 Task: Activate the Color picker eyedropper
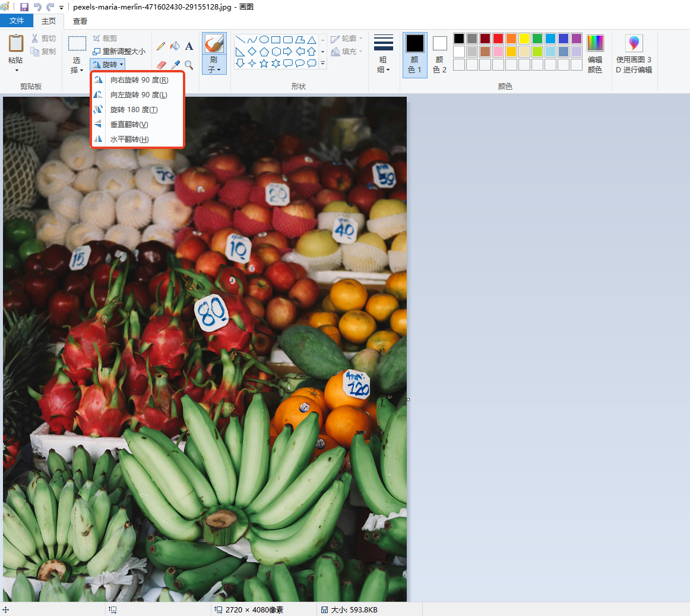tap(175, 65)
